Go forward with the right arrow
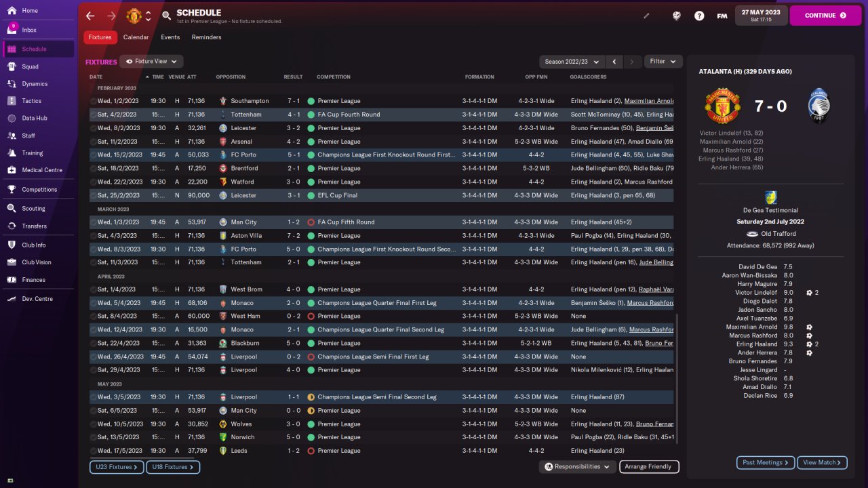 point(111,16)
